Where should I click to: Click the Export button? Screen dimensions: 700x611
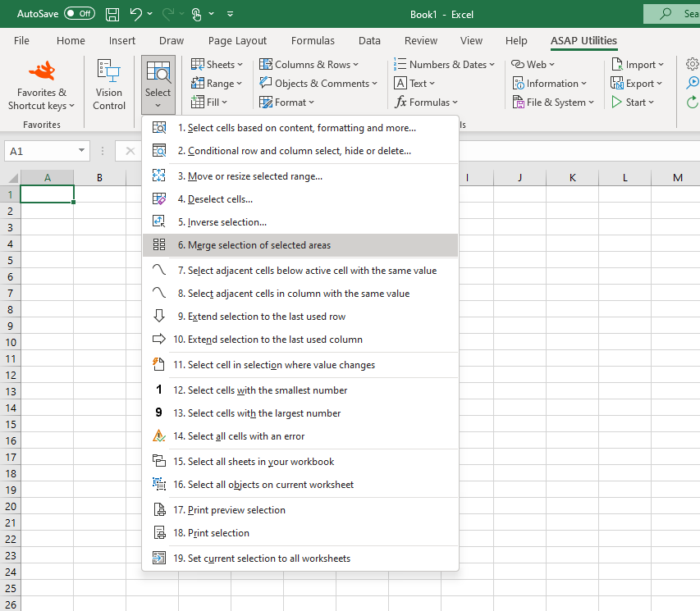pos(636,84)
